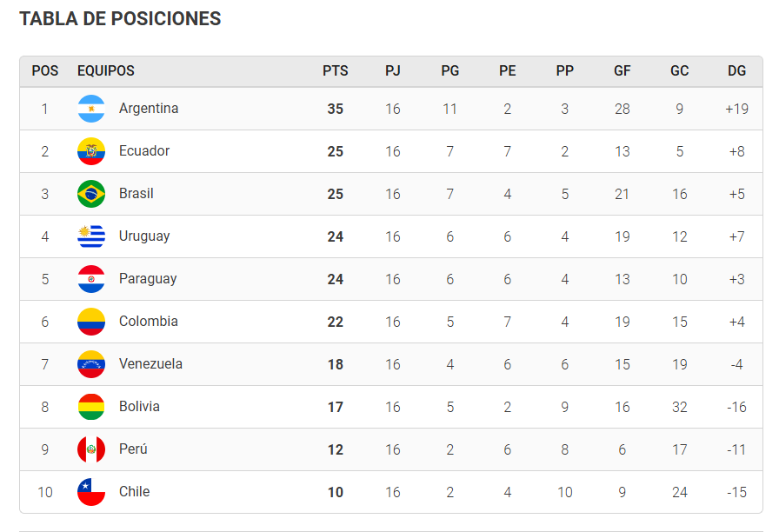Click the Paraguay flag icon
Image resolution: width=779 pixels, height=532 pixels.
click(91, 279)
